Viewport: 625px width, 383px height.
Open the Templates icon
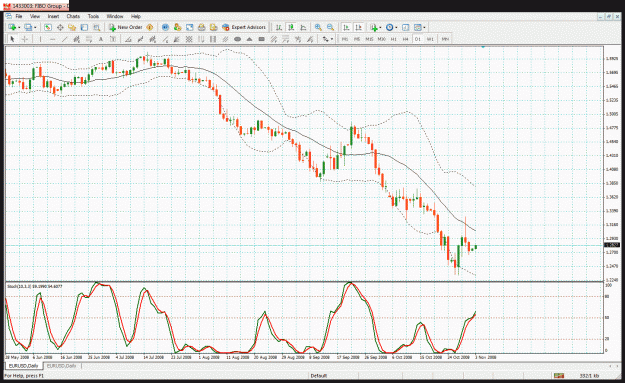point(417,27)
